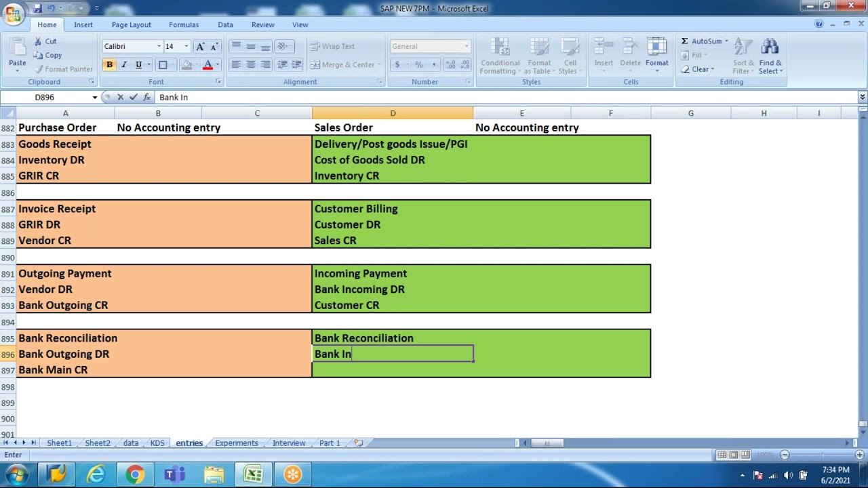Click the Help question mark icon
This screenshot has width=868, height=488.
tap(818, 24)
